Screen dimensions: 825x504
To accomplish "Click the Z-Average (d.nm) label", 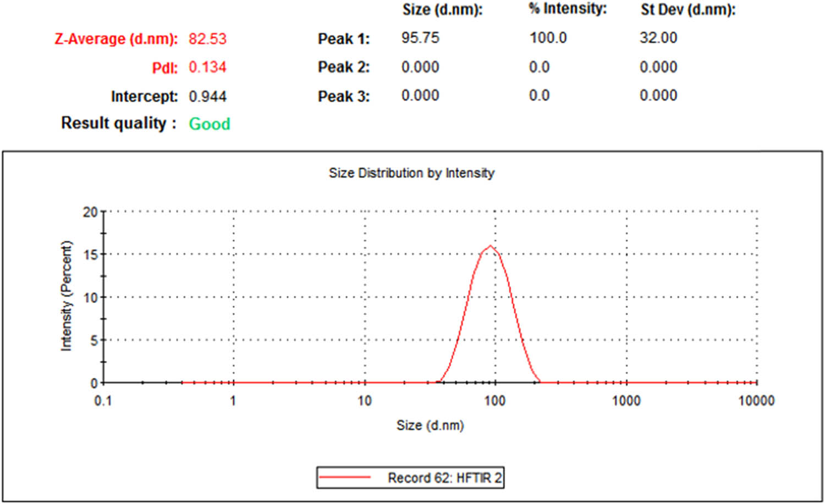I will [x=116, y=39].
